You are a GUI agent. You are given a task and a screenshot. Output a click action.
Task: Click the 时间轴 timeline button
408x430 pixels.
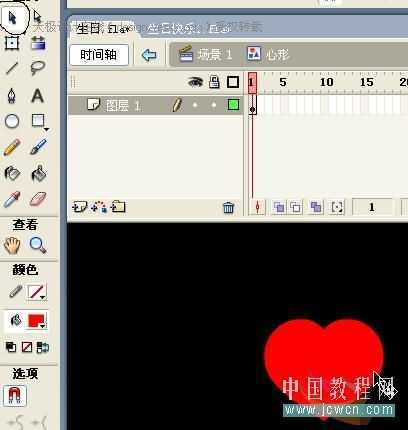(99, 55)
